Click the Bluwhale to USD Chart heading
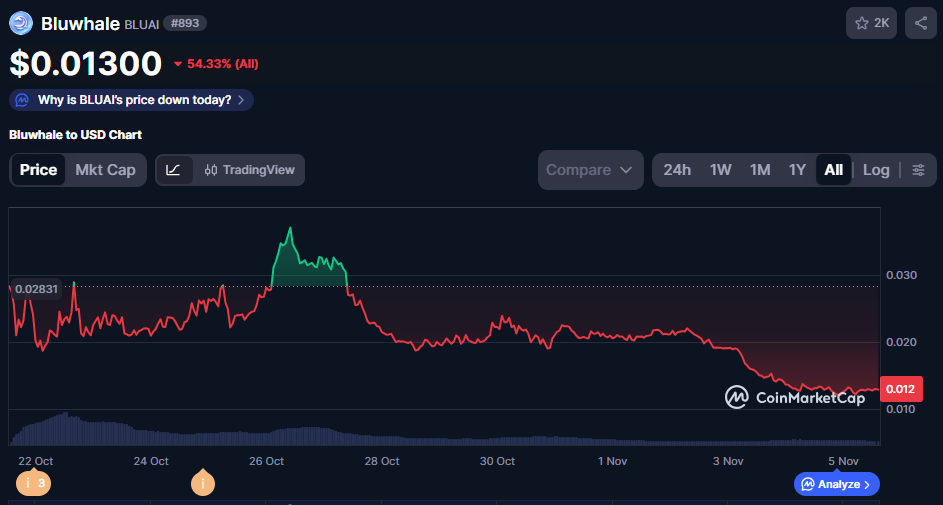The image size is (943, 505). tap(76, 135)
